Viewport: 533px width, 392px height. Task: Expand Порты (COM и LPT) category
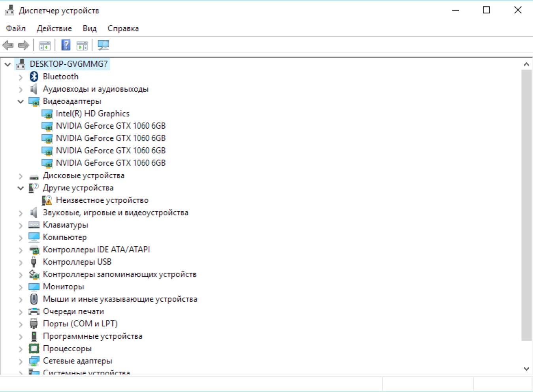[x=21, y=324]
